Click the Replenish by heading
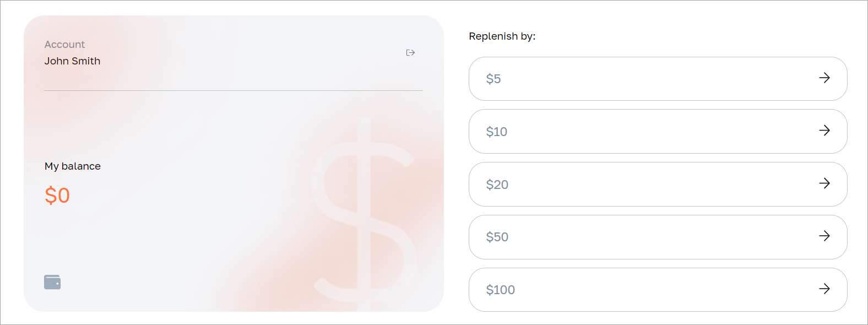Image resolution: width=868 pixels, height=325 pixels. point(502,36)
